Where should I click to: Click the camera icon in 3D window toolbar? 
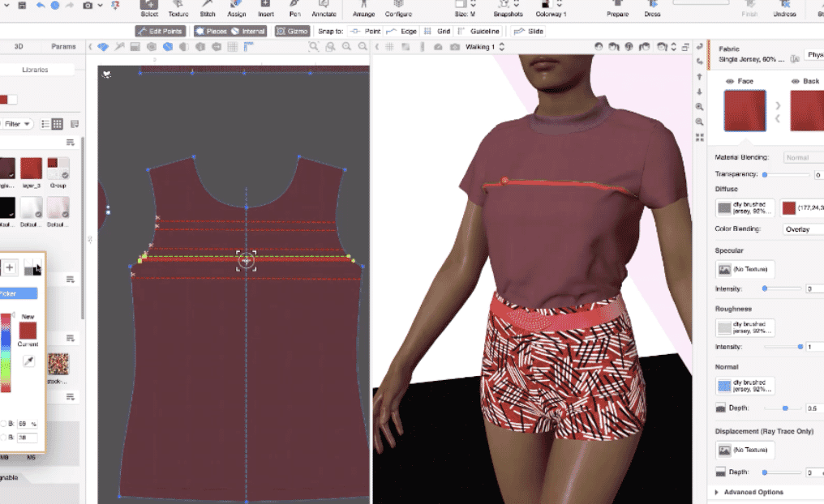454,47
